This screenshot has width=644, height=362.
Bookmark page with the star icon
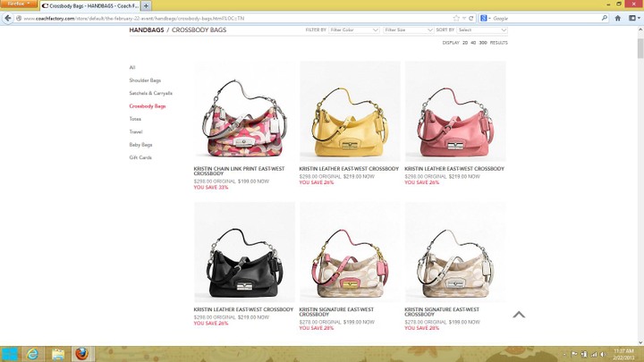[x=456, y=18]
